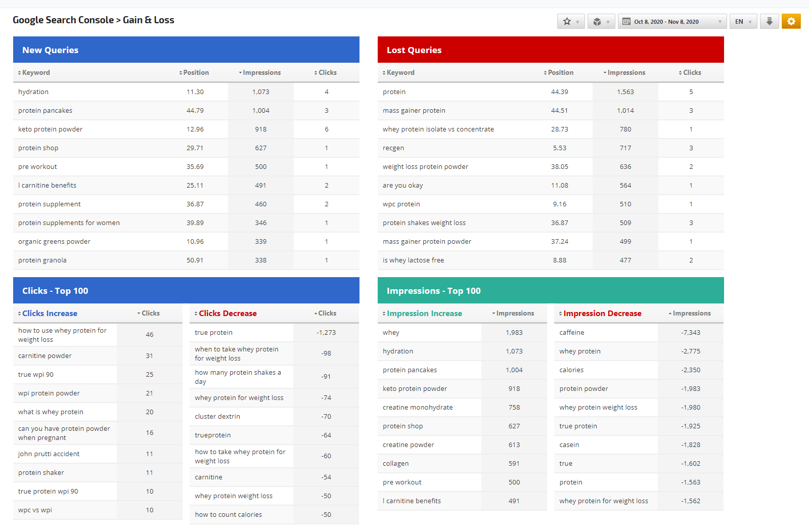Viewport: 809px width, 532px height.
Task: Click the Impression Increase column header
Action: coord(424,314)
